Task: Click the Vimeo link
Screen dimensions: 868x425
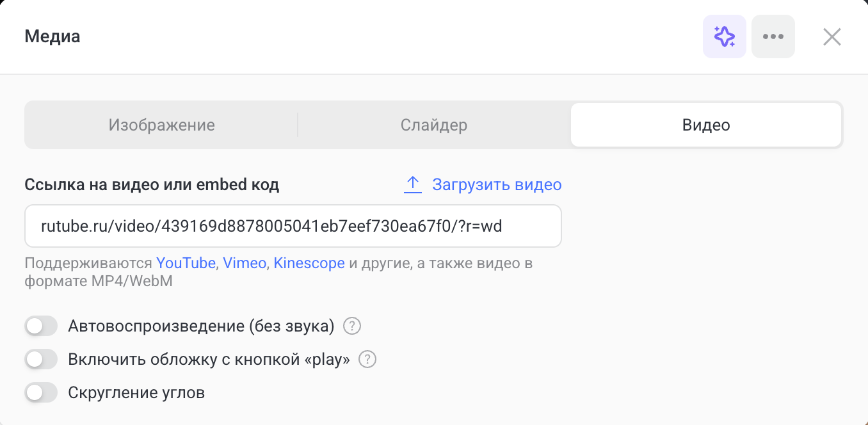Action: [244, 263]
